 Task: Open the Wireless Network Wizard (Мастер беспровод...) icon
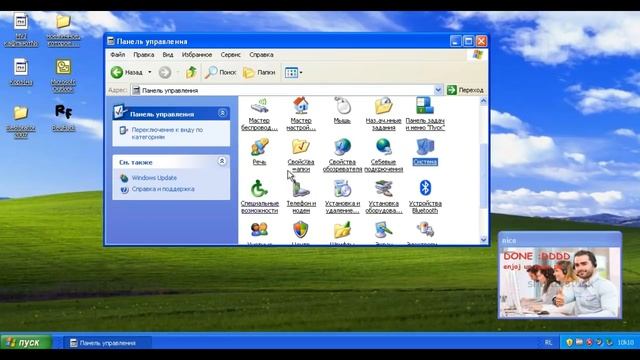click(259, 113)
